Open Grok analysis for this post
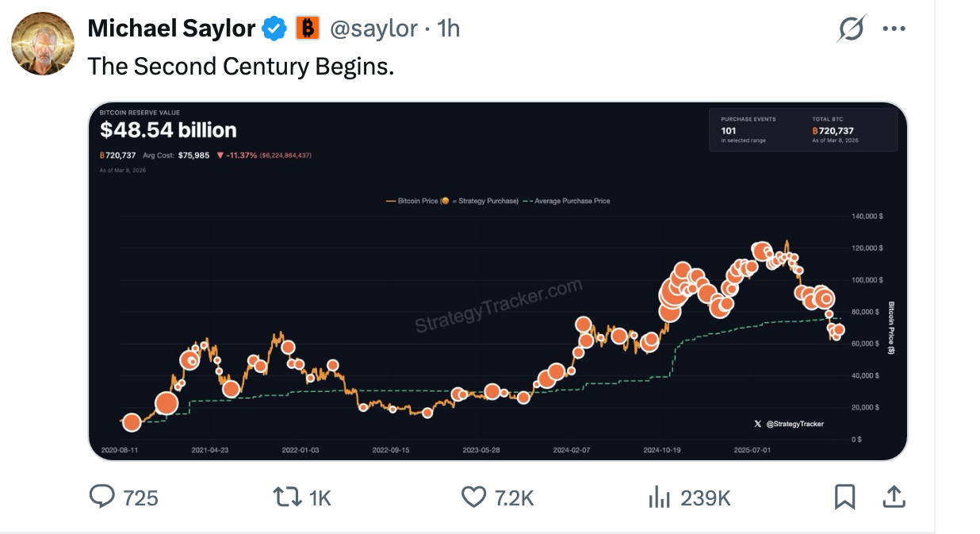This screenshot has height=534, width=980. [850, 28]
